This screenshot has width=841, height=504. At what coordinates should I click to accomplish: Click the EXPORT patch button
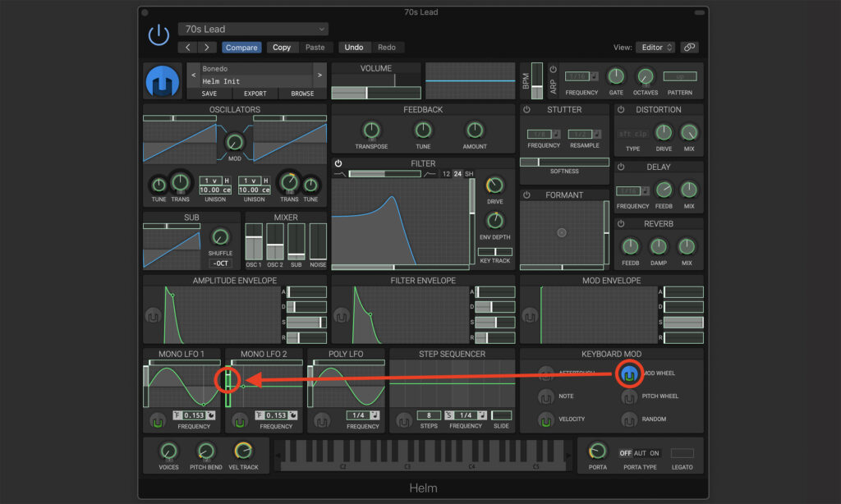coord(255,94)
